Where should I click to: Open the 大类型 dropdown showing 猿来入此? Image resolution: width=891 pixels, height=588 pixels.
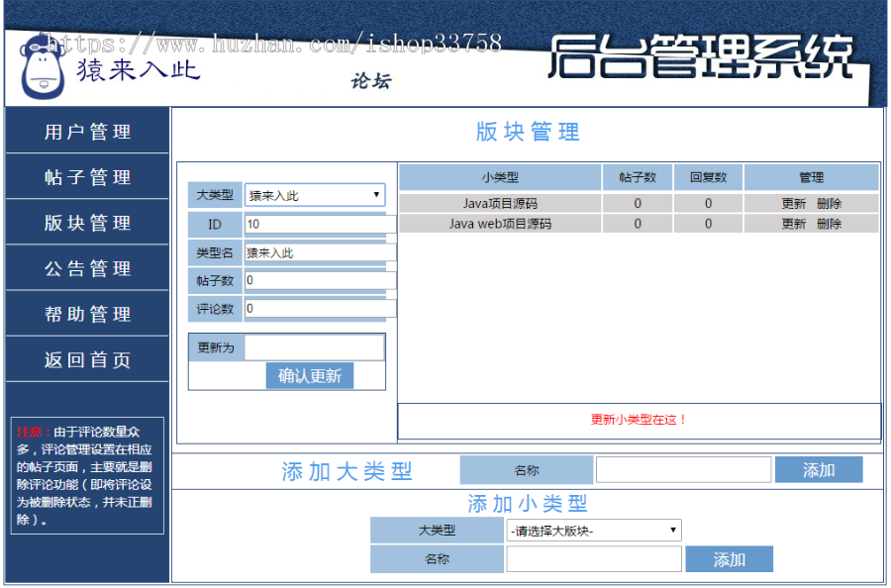coord(314,195)
